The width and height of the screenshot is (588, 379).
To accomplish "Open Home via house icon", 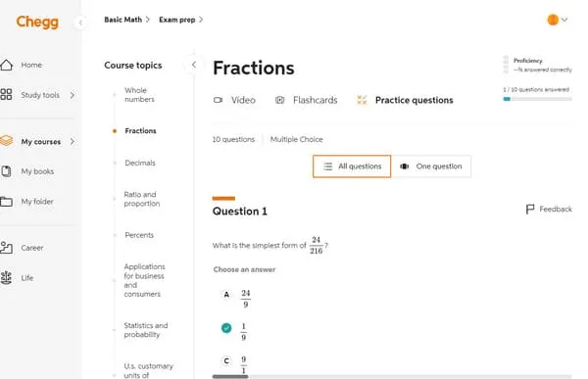I will (x=7, y=65).
